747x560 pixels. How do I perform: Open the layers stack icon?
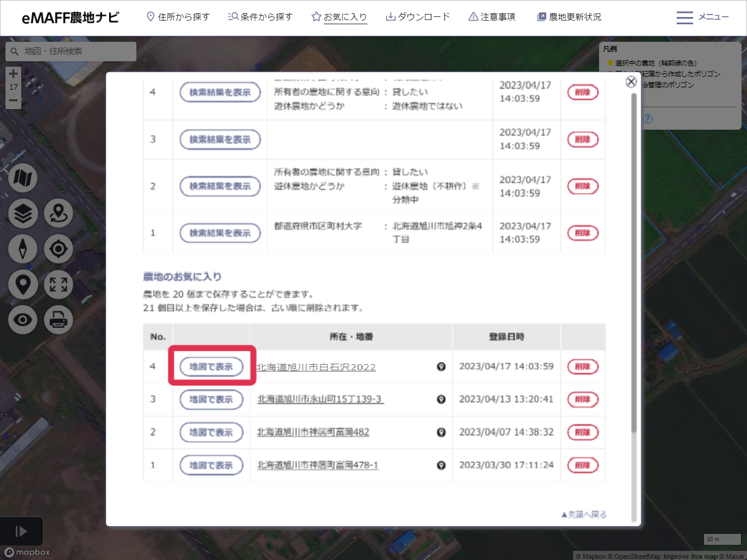tap(23, 213)
